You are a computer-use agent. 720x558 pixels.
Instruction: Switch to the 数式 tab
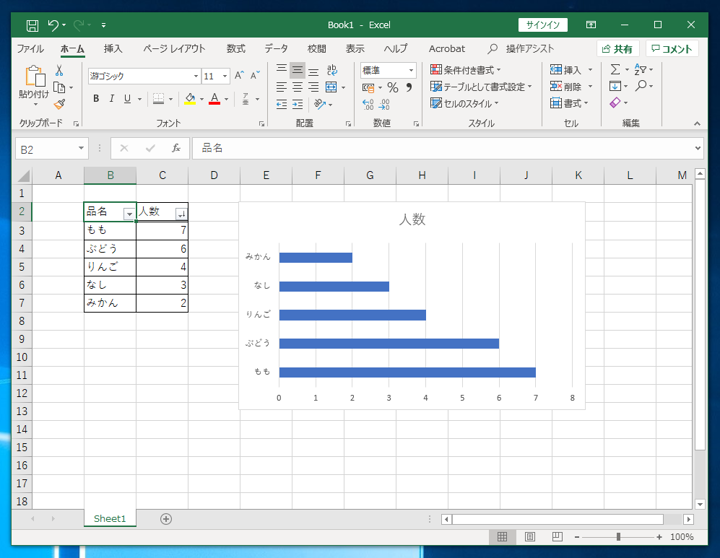point(236,49)
